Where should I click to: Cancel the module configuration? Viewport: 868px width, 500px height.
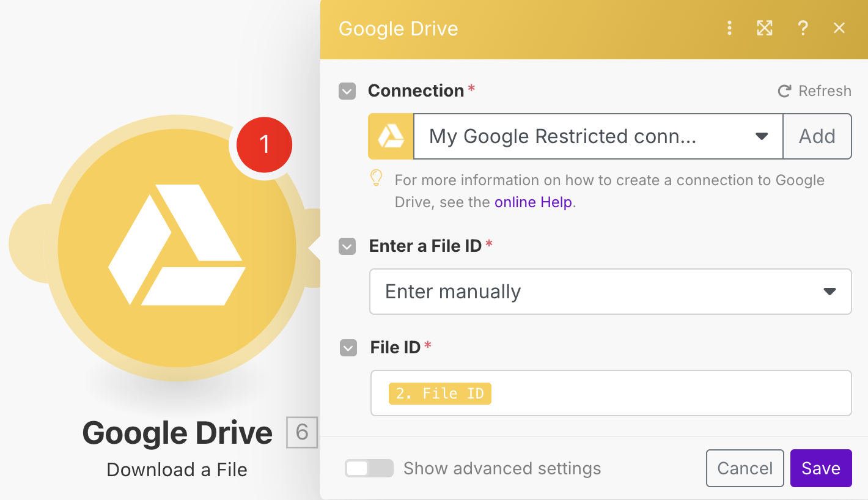coord(745,468)
